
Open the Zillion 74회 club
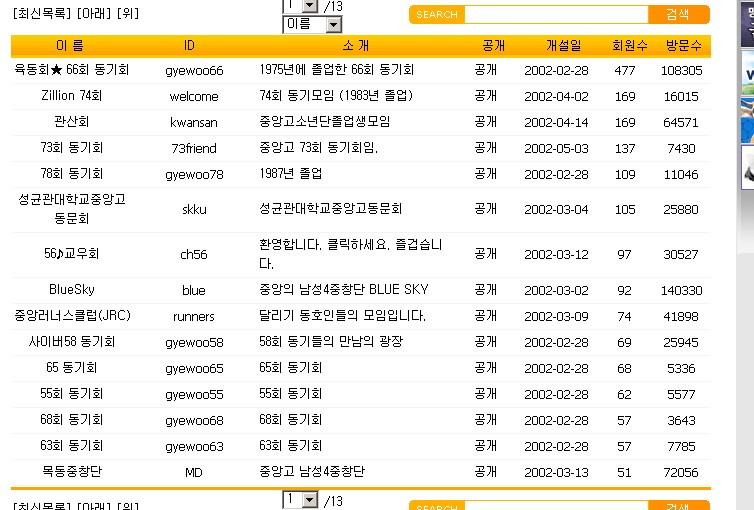71,97
